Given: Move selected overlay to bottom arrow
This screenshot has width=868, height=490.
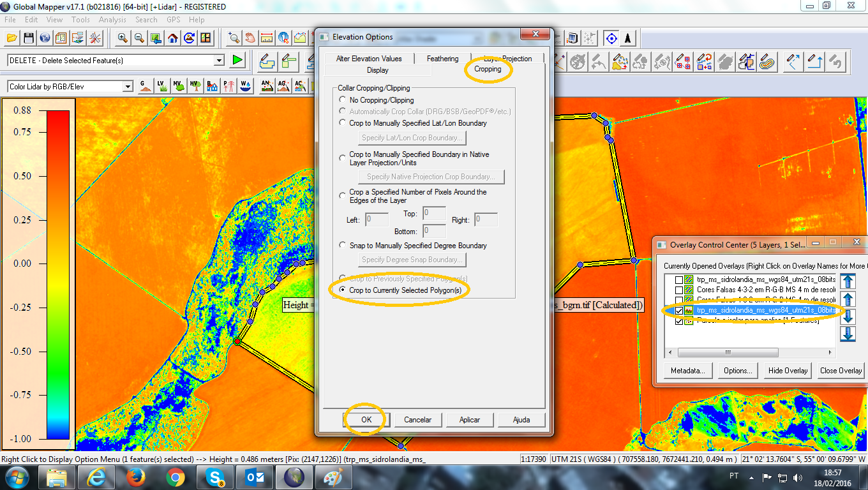Looking at the screenshot, I should click(x=848, y=333).
